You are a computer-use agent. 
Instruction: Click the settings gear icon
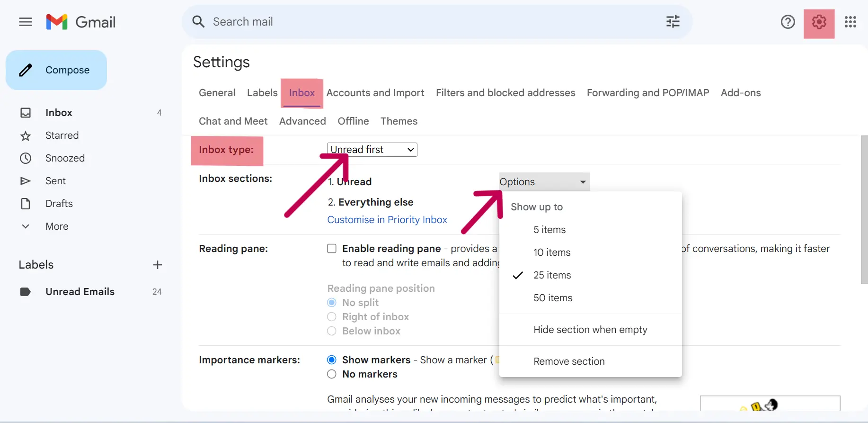(819, 22)
